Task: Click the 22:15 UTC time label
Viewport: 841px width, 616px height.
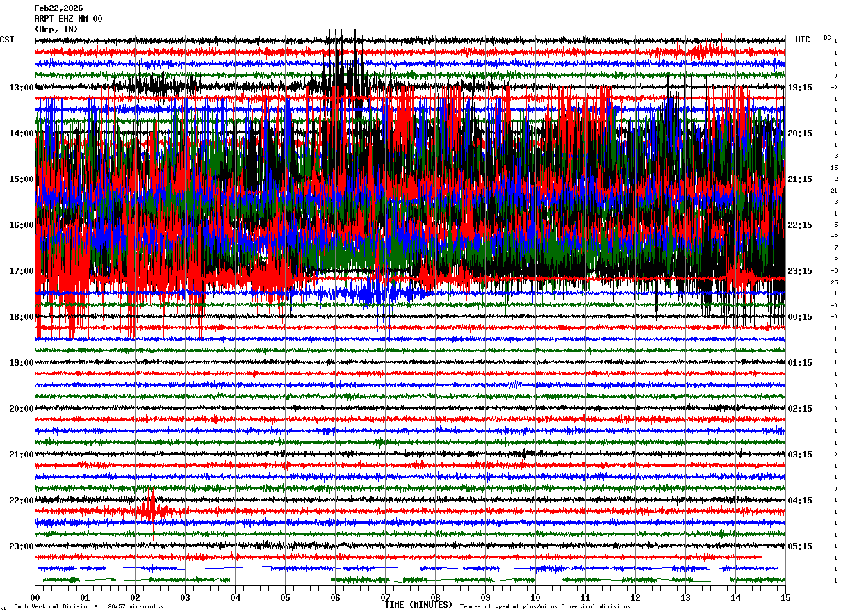Action: 800,225
